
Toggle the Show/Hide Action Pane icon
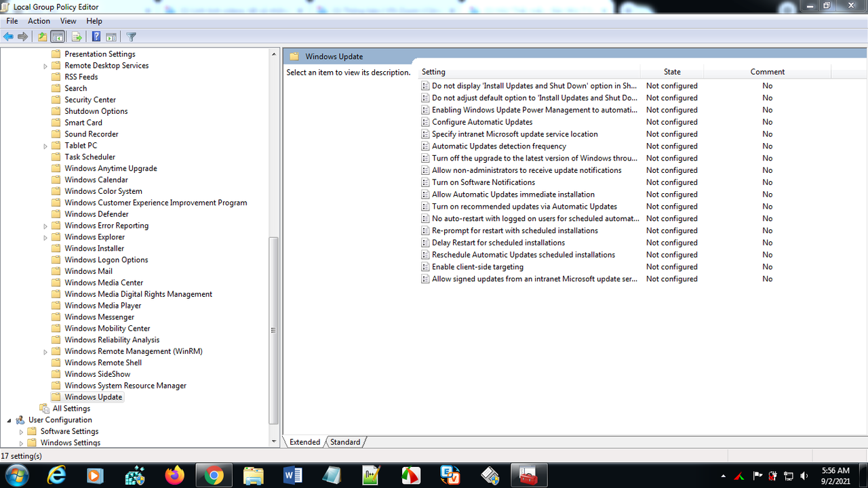(x=111, y=37)
